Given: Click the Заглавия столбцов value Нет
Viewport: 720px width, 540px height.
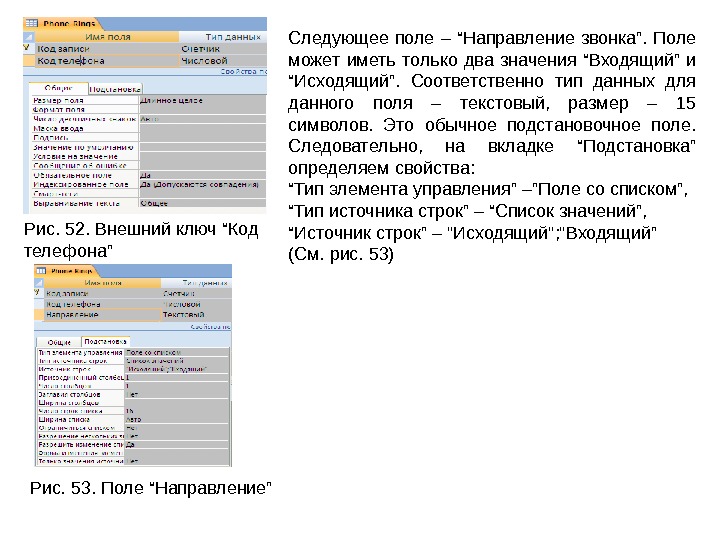Looking at the screenshot, I should click(177, 394).
